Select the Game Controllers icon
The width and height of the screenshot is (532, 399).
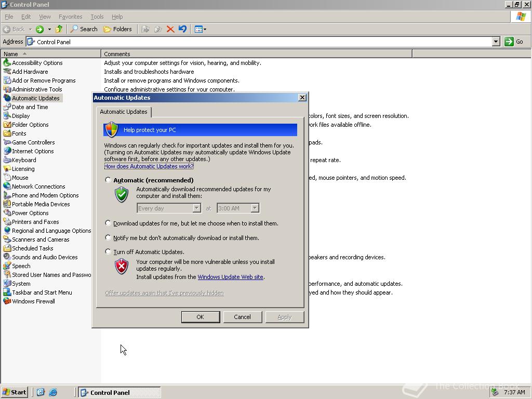point(7,142)
